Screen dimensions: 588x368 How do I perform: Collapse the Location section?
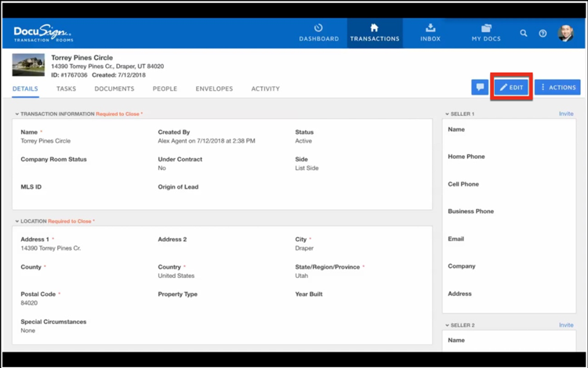16,222
